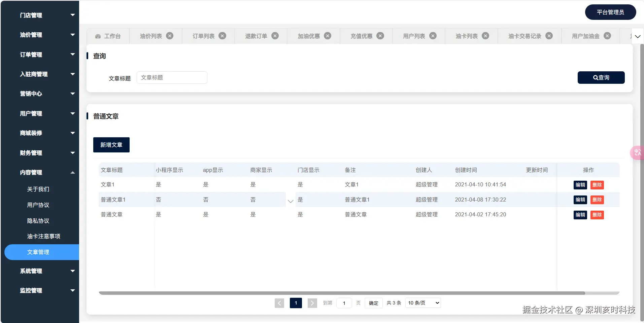Screen dimensions: 644x323
Task: Expand cell chevron in 普通文章1 row
Action: click(291, 201)
